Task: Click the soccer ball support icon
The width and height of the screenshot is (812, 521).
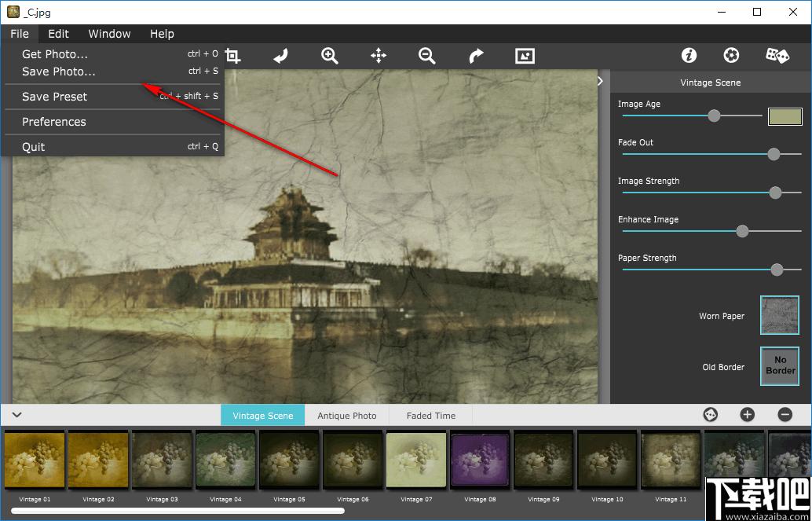Action: coord(731,56)
